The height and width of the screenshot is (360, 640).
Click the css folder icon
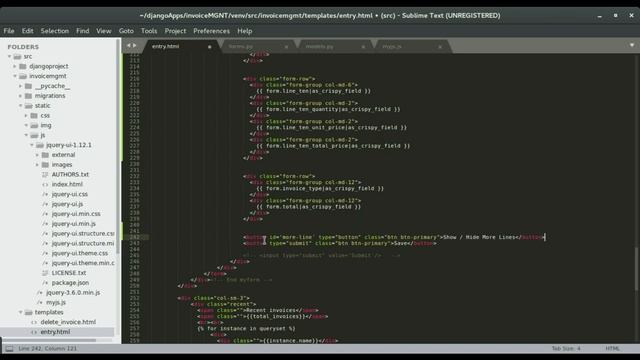(x=34, y=116)
